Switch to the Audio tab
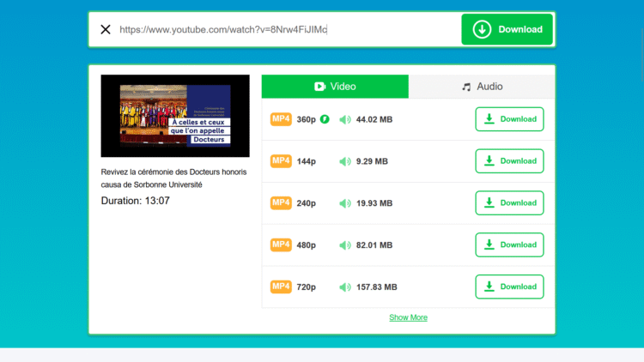 482,87
